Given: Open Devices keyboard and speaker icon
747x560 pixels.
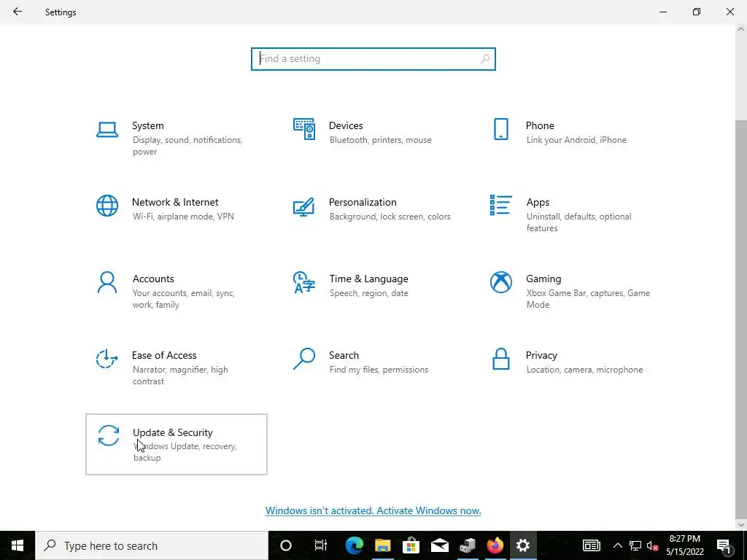Looking at the screenshot, I should 304,129.
